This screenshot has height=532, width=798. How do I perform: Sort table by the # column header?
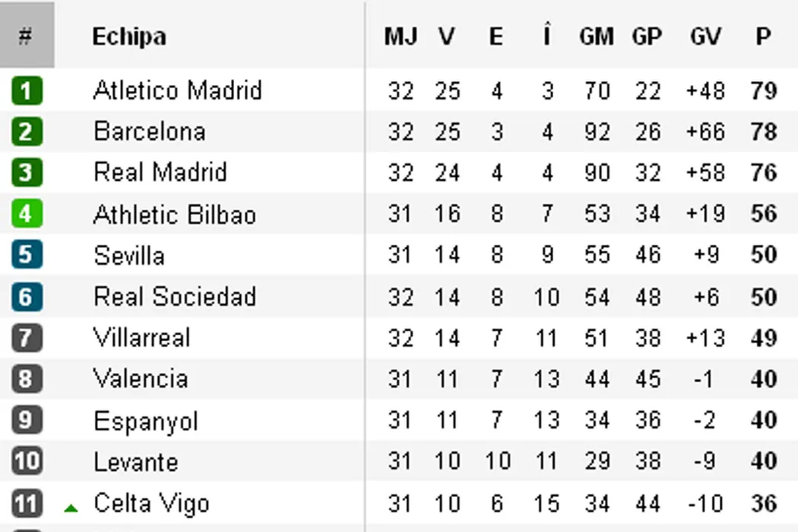[x=26, y=36]
